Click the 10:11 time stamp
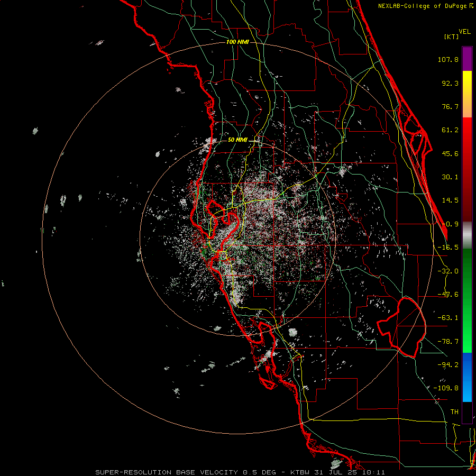The image size is (476, 476). 373,472
